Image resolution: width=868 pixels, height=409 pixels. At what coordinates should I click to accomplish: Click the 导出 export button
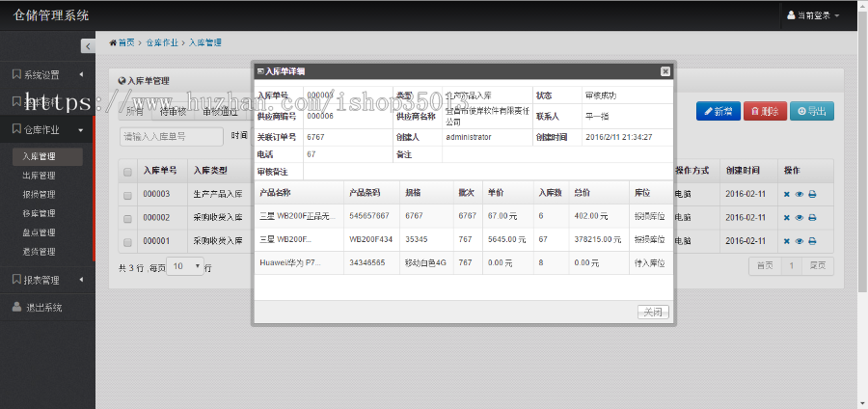[x=811, y=111]
